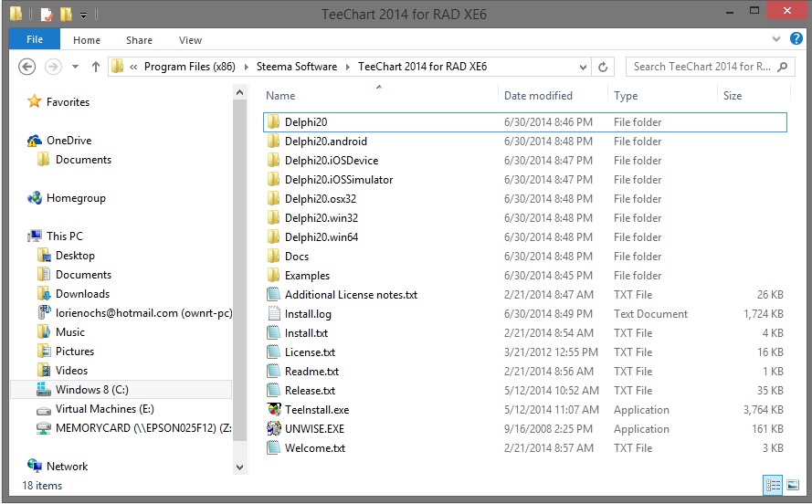Click the search box for TeeChart folder
The image size is (812, 504).
coord(710,67)
